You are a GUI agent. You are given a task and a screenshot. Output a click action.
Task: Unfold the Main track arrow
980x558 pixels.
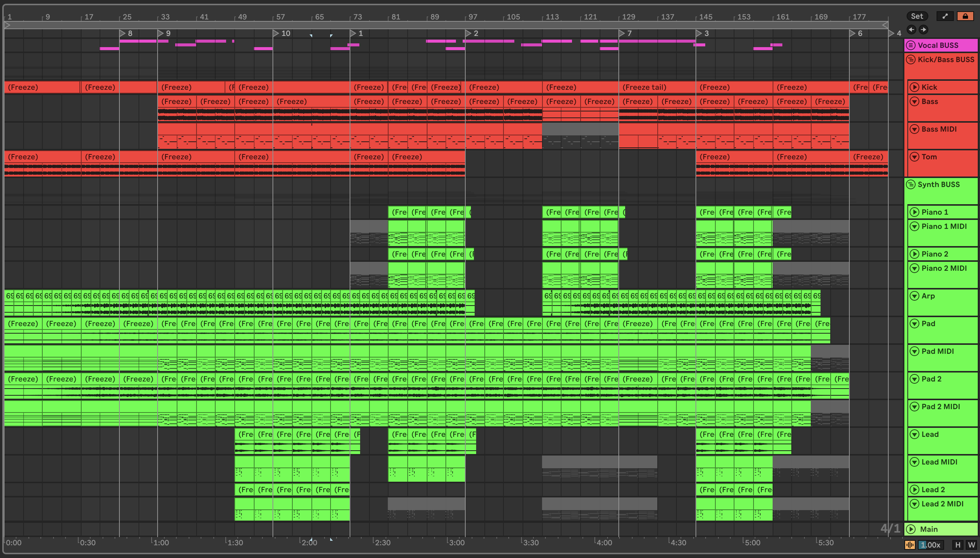(x=911, y=529)
